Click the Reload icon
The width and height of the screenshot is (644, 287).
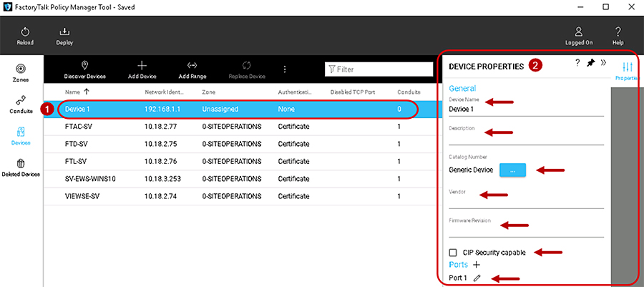pyautogui.click(x=24, y=32)
